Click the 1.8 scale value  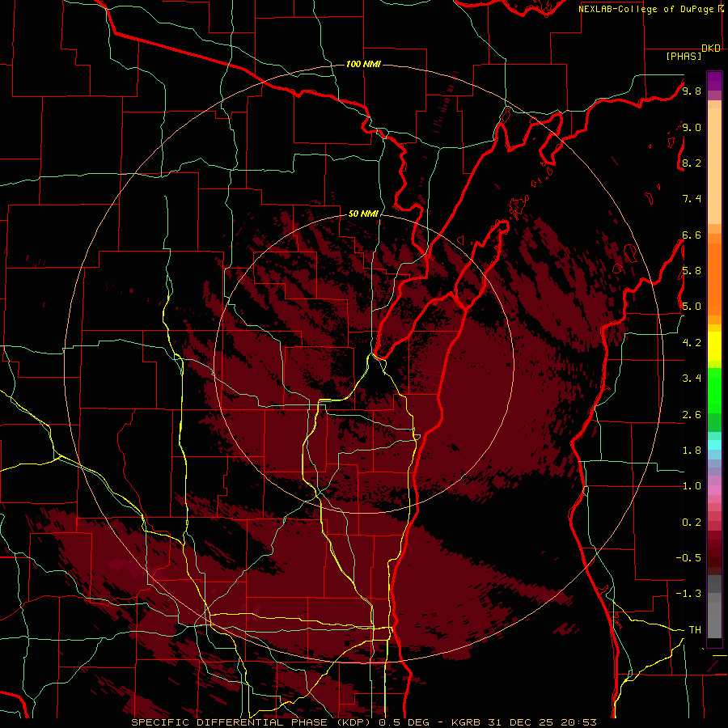tap(692, 451)
